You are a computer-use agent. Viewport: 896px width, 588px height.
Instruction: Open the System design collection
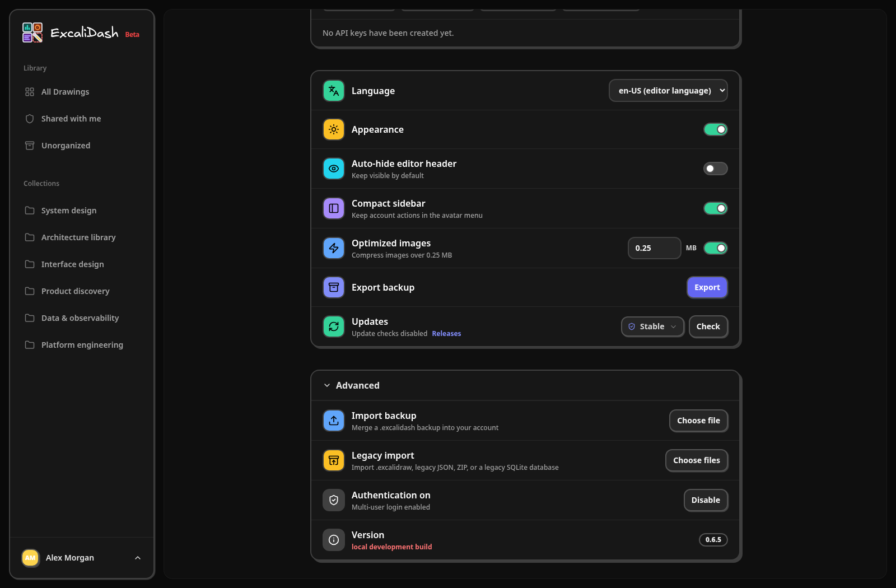(x=82, y=211)
